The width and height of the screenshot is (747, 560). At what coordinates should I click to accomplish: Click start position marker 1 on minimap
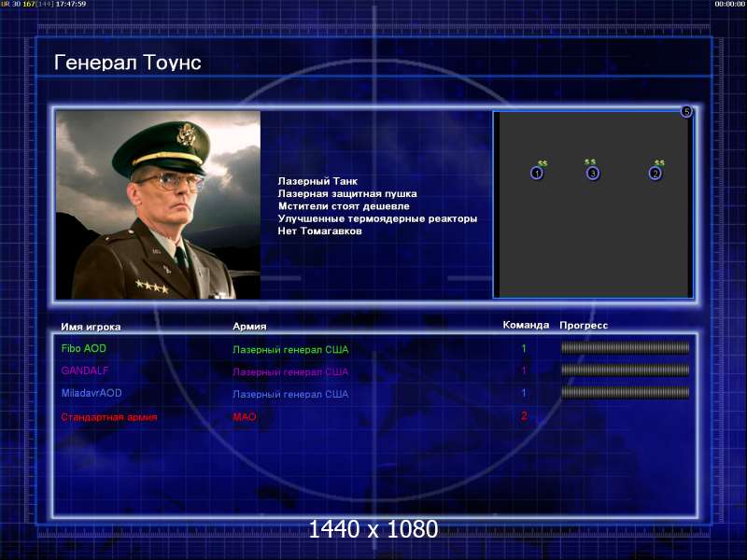537,174
